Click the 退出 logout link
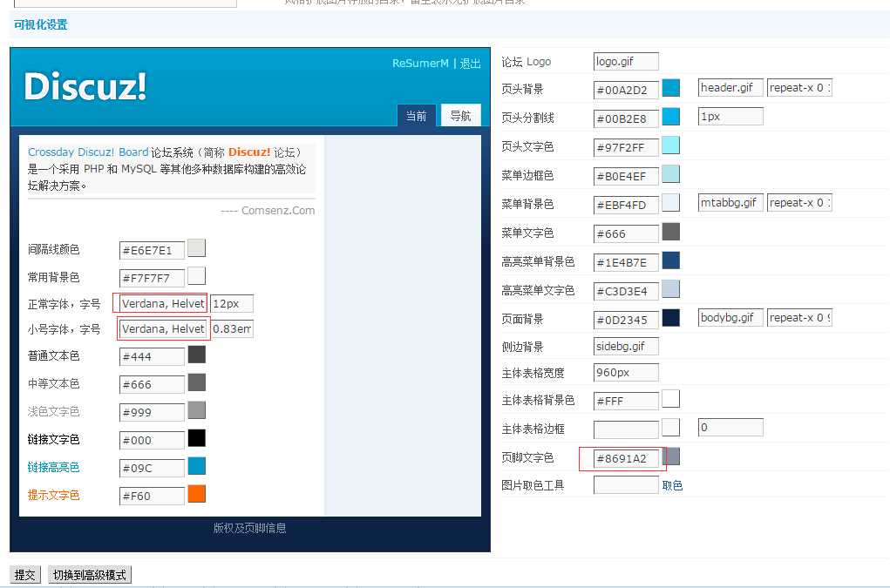 click(x=470, y=64)
